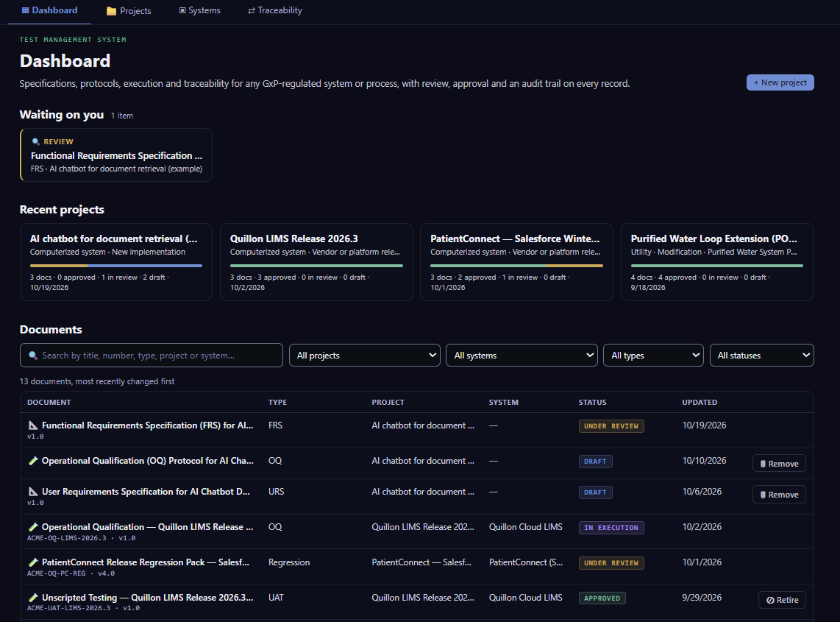Click the Systems tab icon
The height and width of the screenshot is (622, 840).
(182, 11)
